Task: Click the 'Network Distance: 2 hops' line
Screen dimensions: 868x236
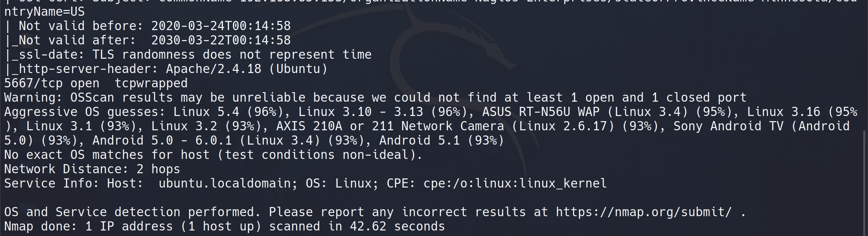Action: [92, 169]
